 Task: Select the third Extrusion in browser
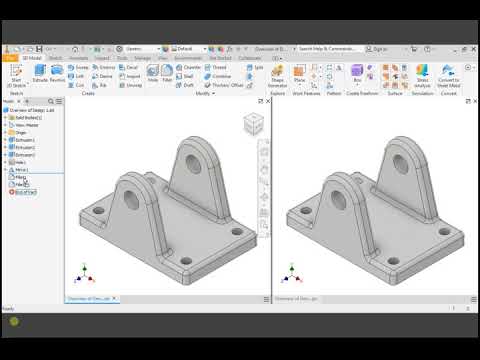[22, 155]
